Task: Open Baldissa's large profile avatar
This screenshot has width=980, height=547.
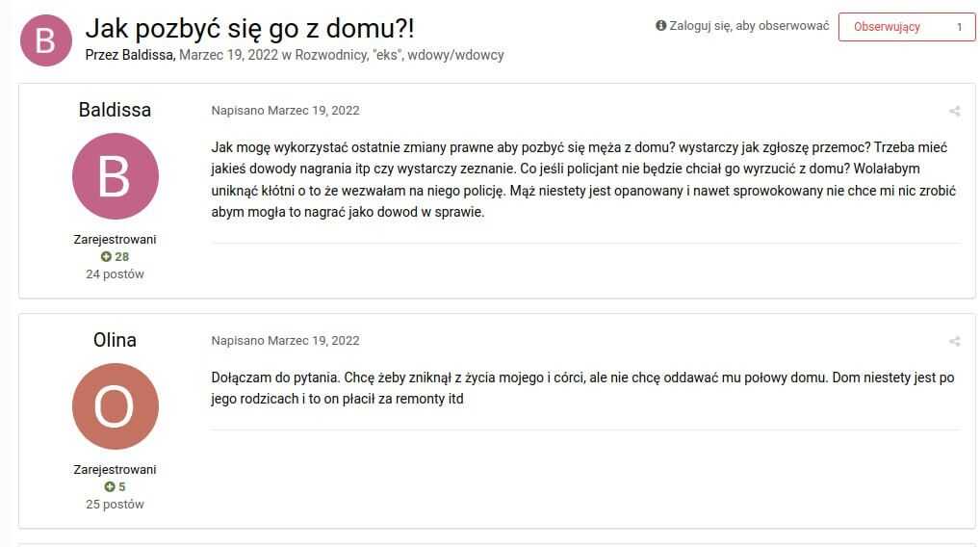Action: (x=116, y=176)
